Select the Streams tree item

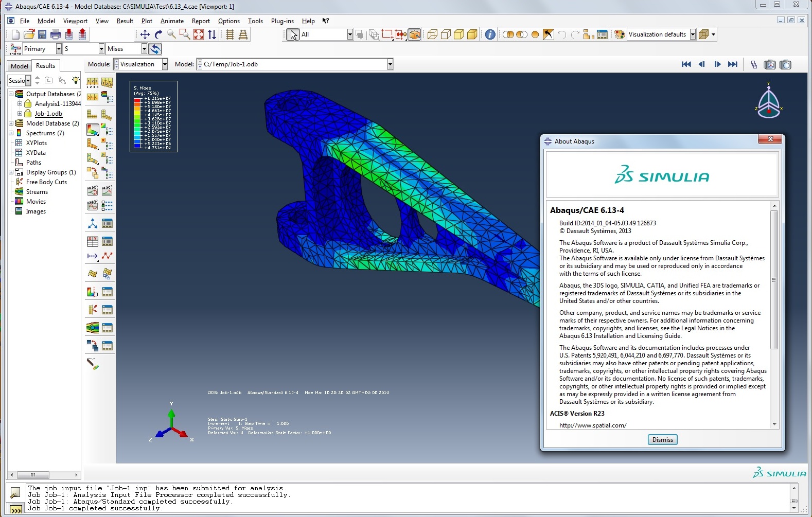point(37,192)
